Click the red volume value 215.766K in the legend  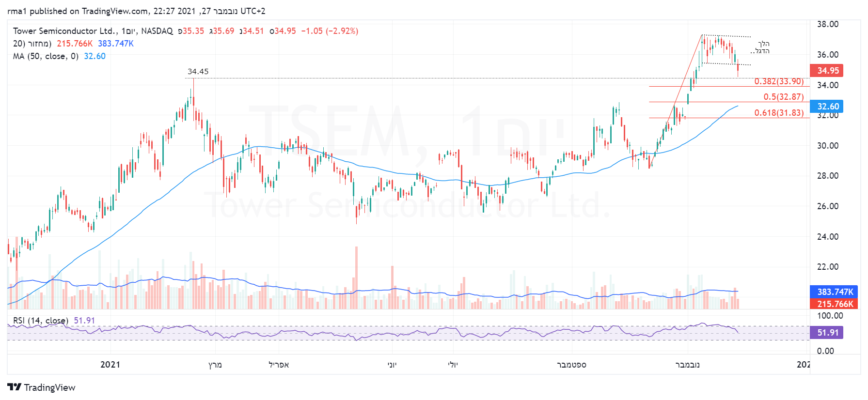pyautogui.click(x=75, y=44)
